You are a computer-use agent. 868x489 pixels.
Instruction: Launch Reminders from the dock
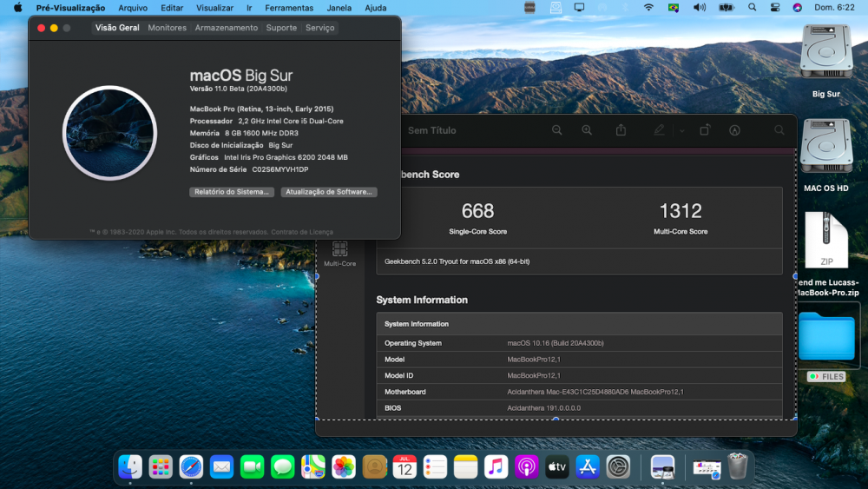pos(435,466)
